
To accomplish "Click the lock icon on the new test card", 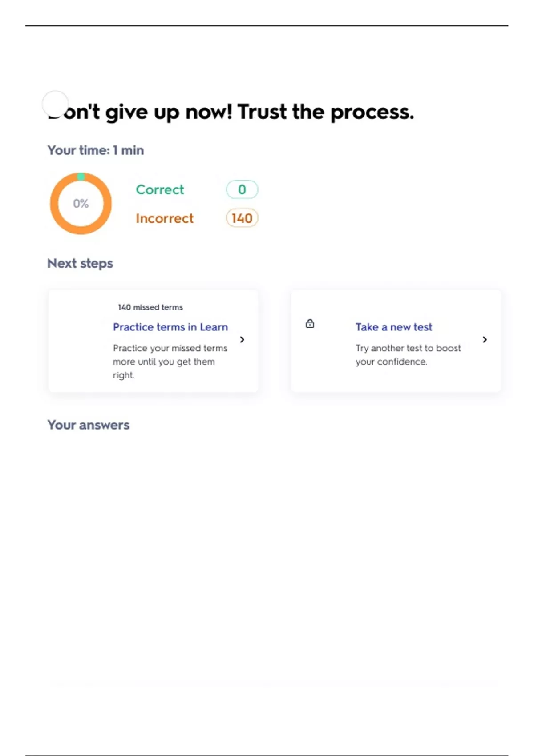I will [x=310, y=324].
